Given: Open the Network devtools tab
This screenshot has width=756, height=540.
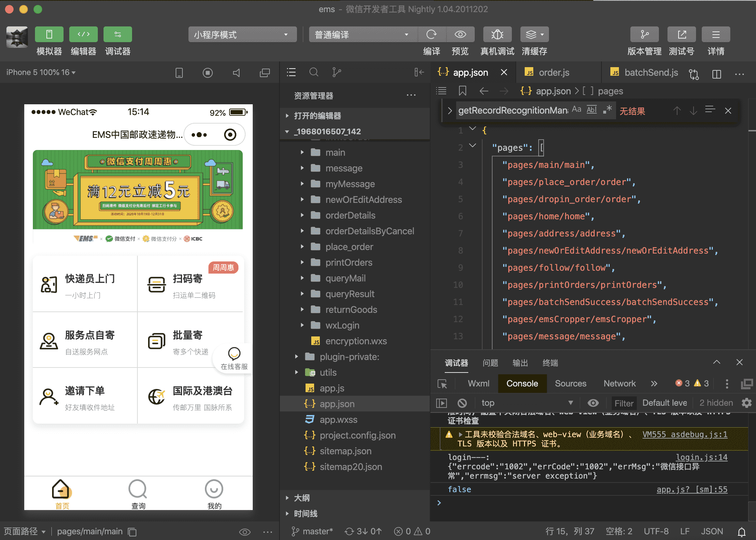Looking at the screenshot, I should pyautogui.click(x=620, y=384).
